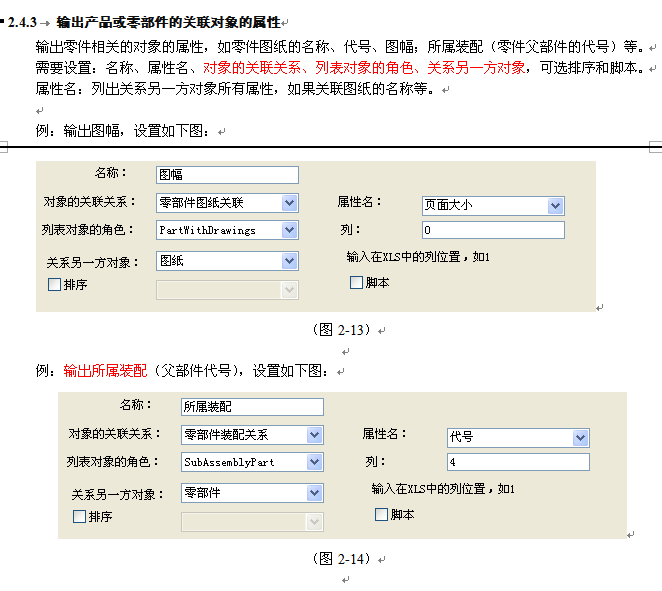
Task: Expand the 代号 attribute name dropdown
Action: (580, 437)
